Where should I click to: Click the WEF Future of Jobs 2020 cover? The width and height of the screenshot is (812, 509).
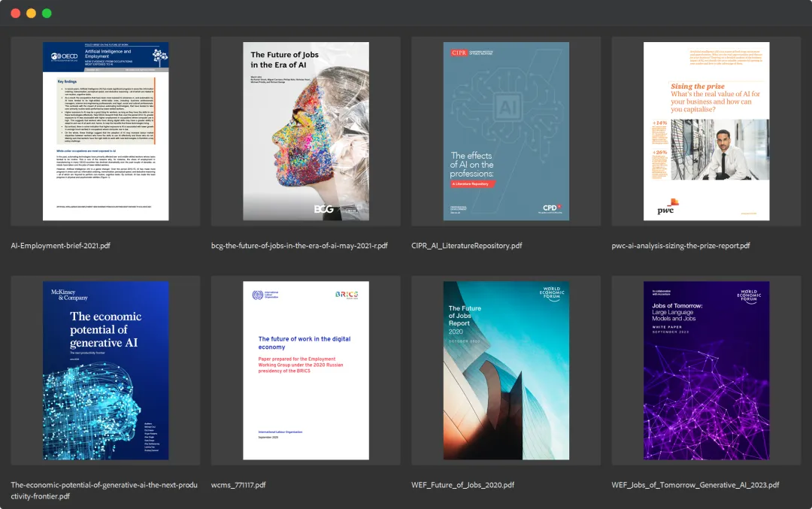(x=506, y=370)
